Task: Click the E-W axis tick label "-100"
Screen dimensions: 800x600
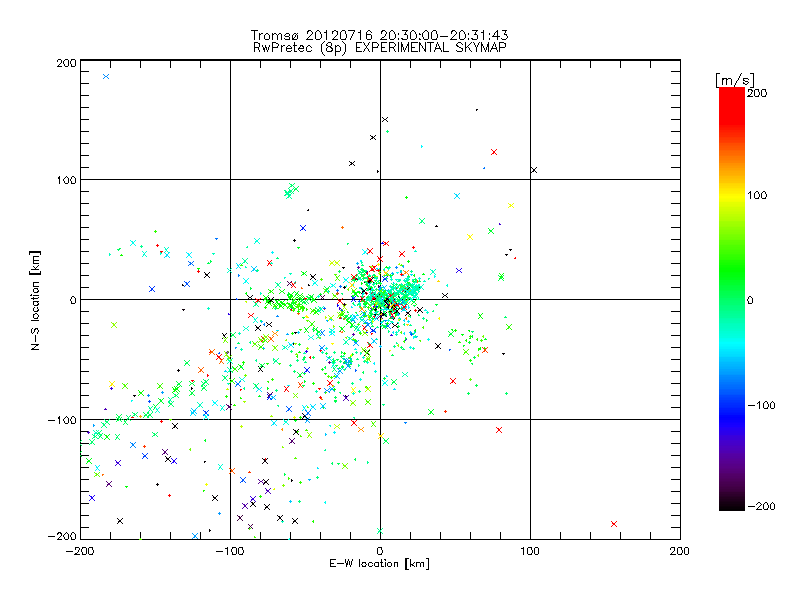Action: click(x=230, y=551)
